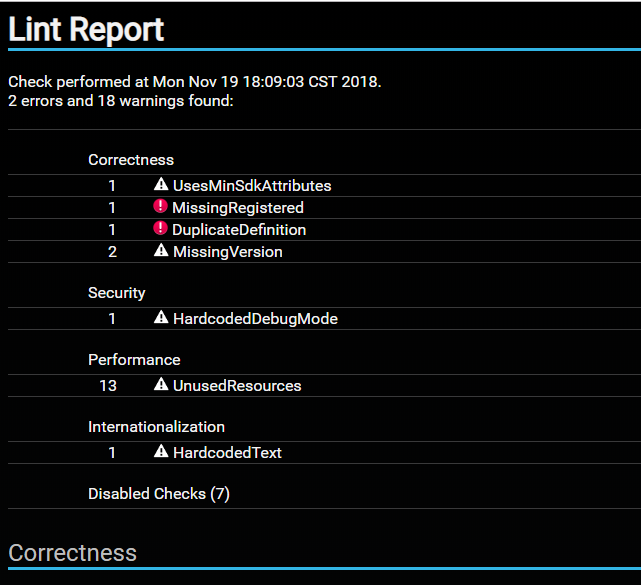
Task: Click the red error icon beside DuplicateDefinition
Action: pyautogui.click(x=161, y=229)
